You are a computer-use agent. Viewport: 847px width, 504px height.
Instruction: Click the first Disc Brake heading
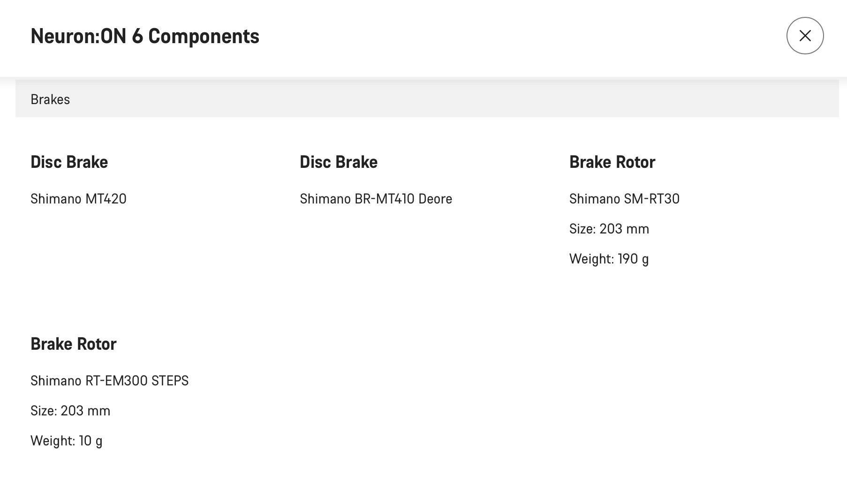click(x=69, y=162)
